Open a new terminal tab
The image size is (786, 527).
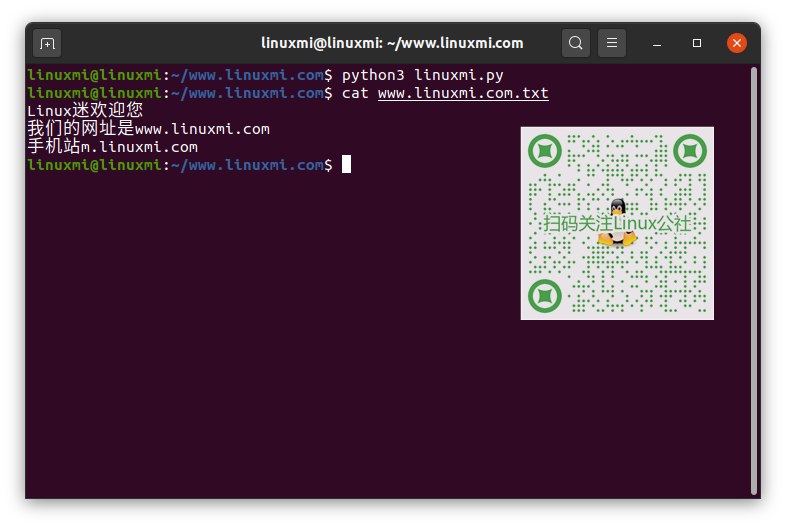(47, 43)
